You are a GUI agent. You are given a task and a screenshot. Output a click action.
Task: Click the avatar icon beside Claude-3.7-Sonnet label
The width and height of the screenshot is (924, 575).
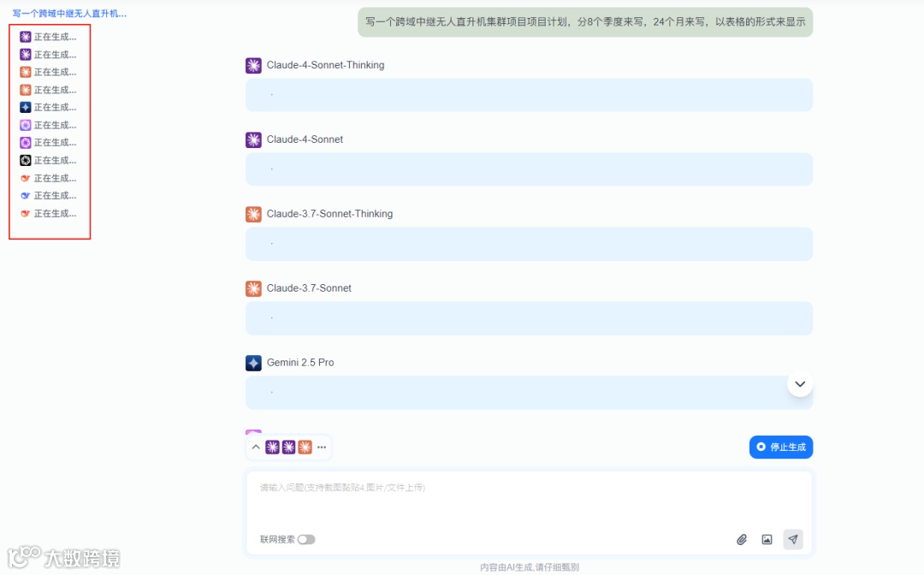coord(253,288)
